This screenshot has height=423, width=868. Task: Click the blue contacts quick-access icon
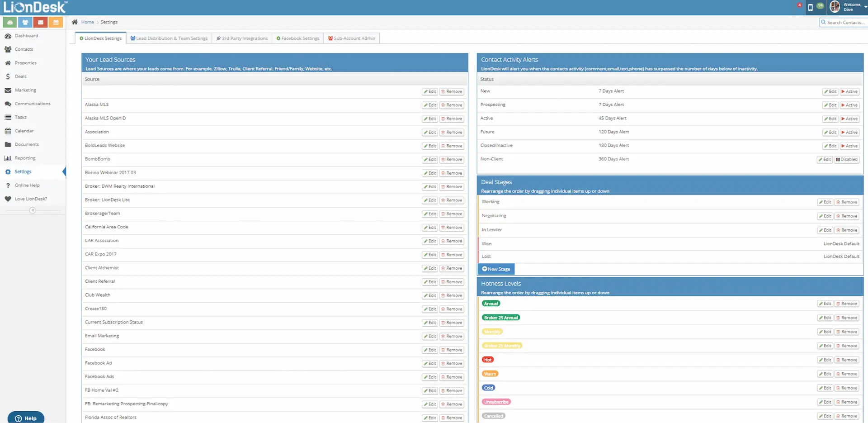[25, 22]
